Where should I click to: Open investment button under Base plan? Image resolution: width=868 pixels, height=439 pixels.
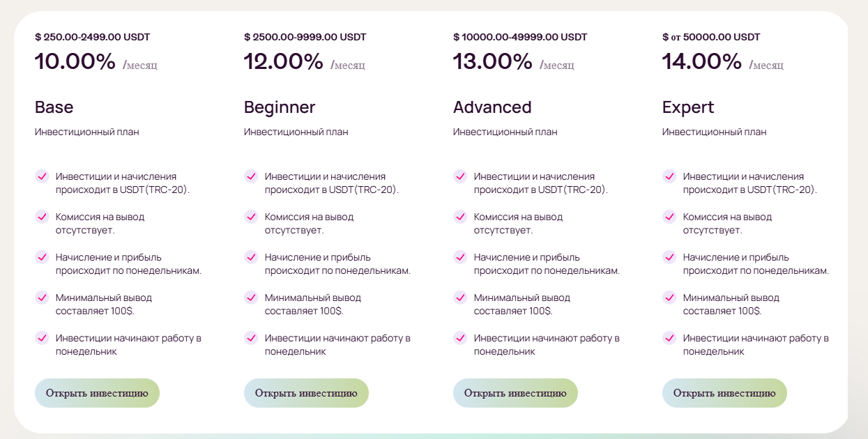point(97,393)
